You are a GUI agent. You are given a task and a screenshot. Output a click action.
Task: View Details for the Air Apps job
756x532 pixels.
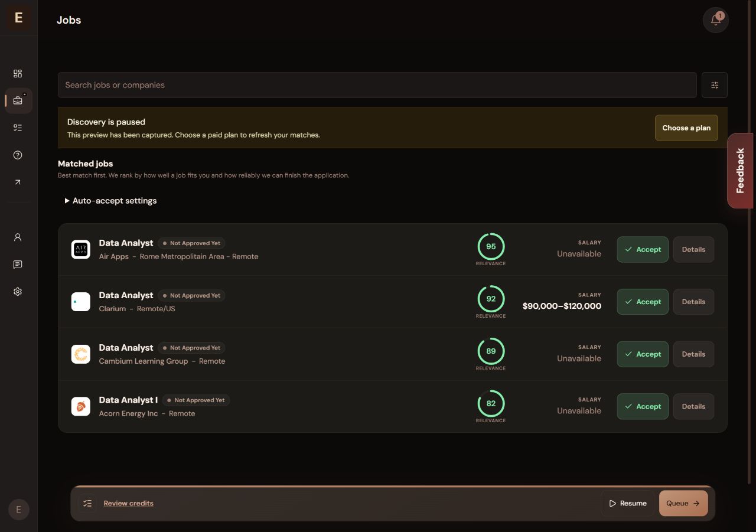click(693, 249)
